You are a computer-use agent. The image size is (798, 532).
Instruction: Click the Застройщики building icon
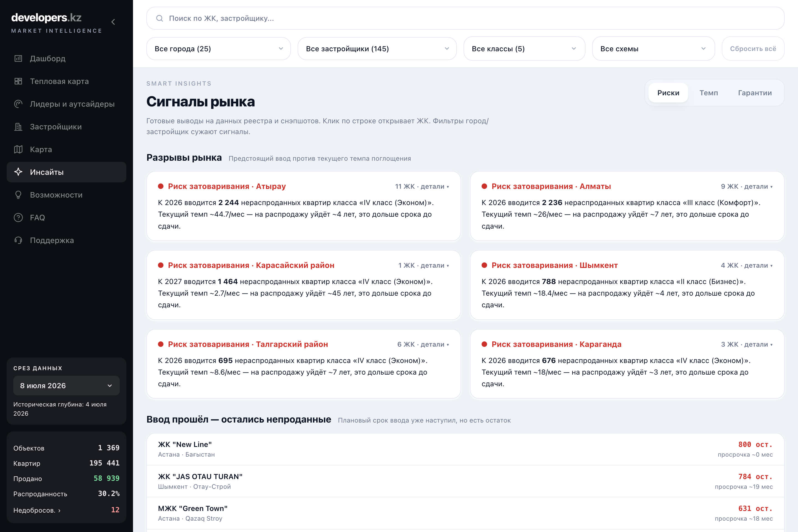(18, 127)
